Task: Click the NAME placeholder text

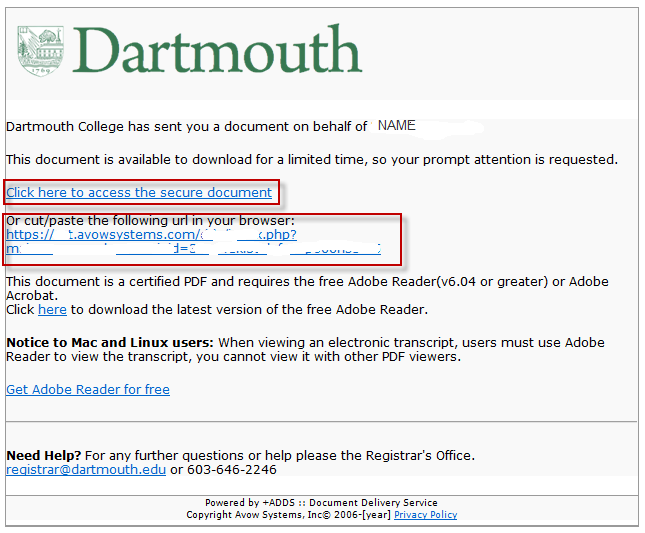Action: (396, 126)
